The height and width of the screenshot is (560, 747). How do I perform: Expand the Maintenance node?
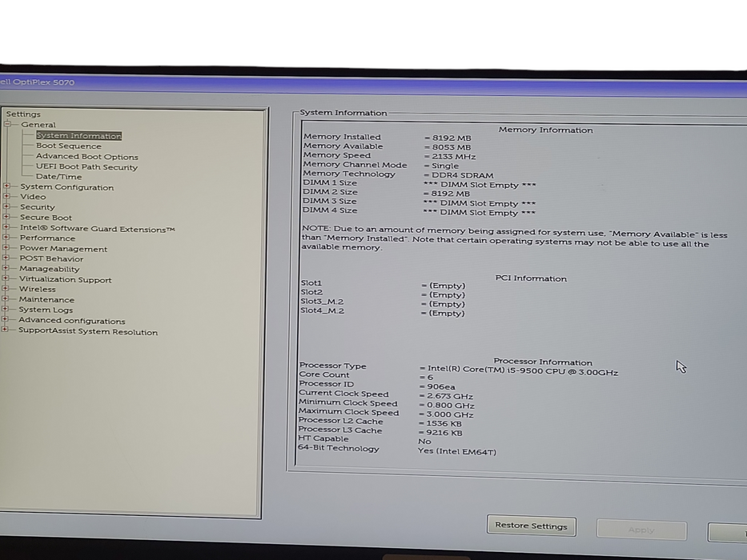(x=6, y=299)
